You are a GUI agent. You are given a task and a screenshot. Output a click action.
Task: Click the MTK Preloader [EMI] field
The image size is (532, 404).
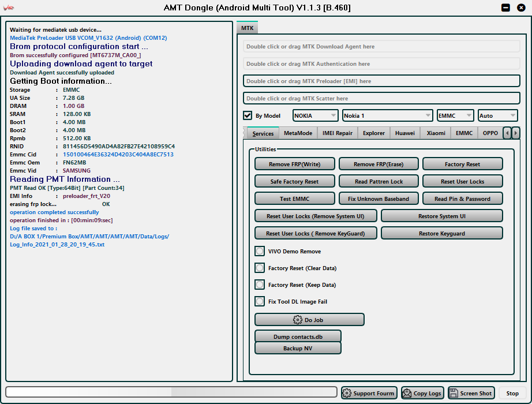pos(381,81)
